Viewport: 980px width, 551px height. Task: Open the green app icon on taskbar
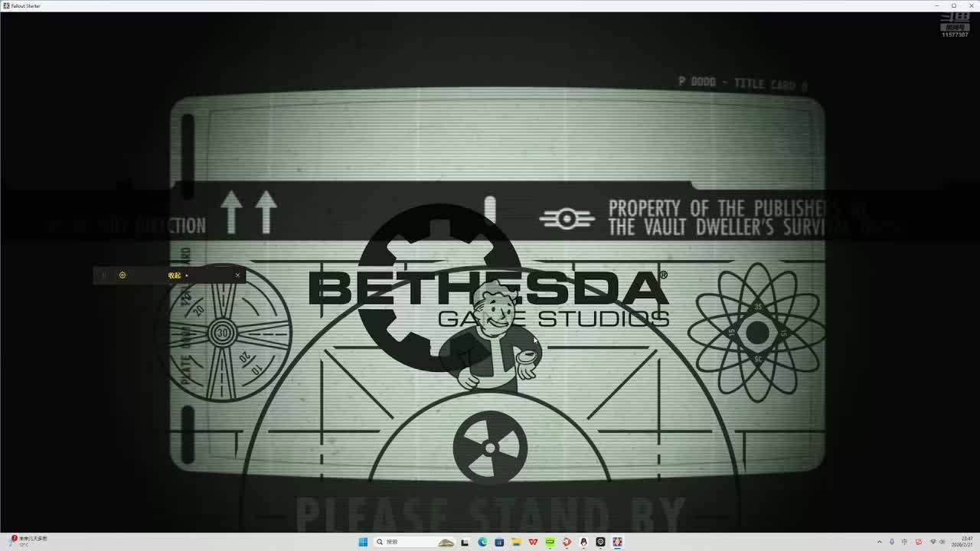click(550, 542)
